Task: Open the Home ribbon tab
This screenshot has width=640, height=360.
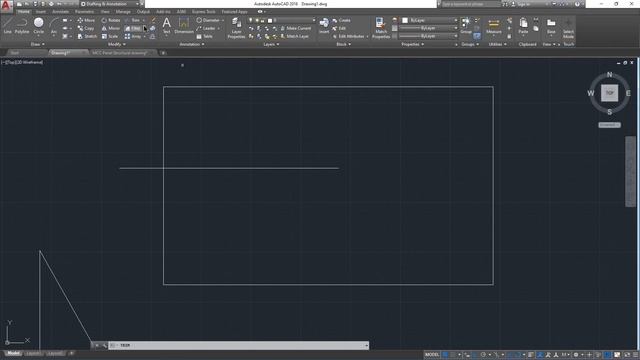Action: (24, 12)
